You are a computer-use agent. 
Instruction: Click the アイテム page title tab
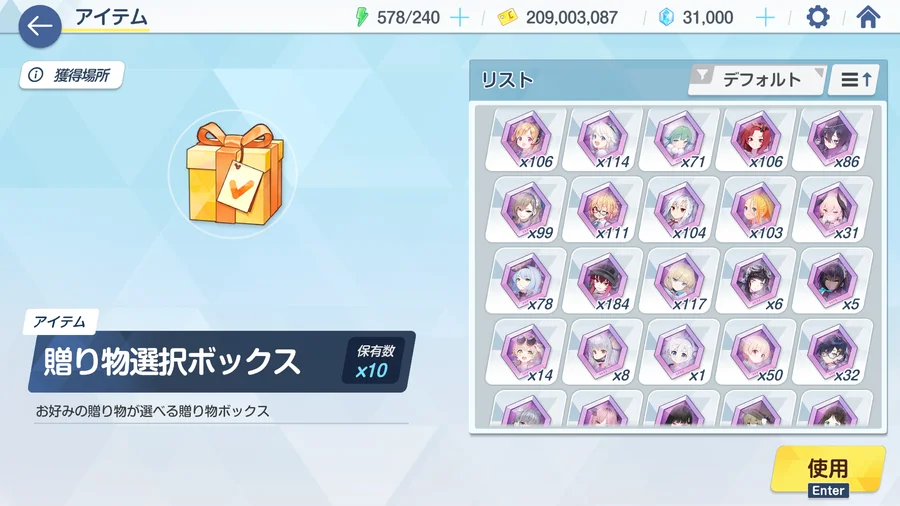111,18
